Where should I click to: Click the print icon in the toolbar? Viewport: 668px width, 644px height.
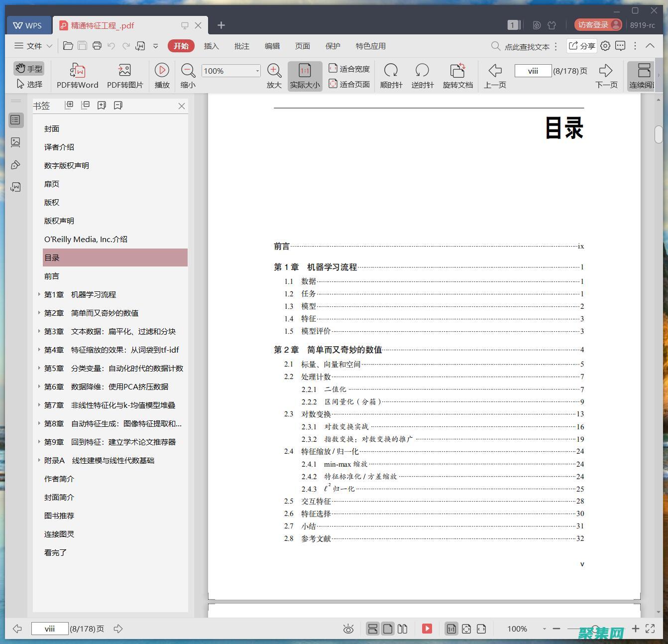click(x=97, y=46)
